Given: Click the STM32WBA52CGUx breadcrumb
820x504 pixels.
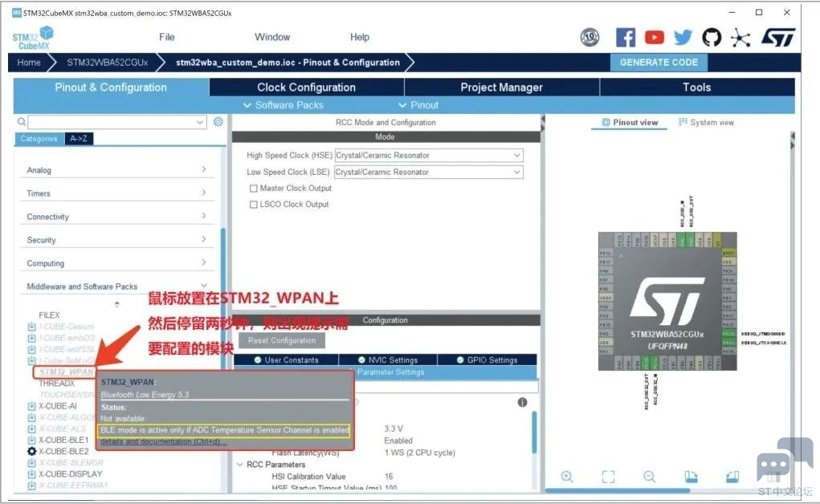Looking at the screenshot, I should [x=107, y=63].
